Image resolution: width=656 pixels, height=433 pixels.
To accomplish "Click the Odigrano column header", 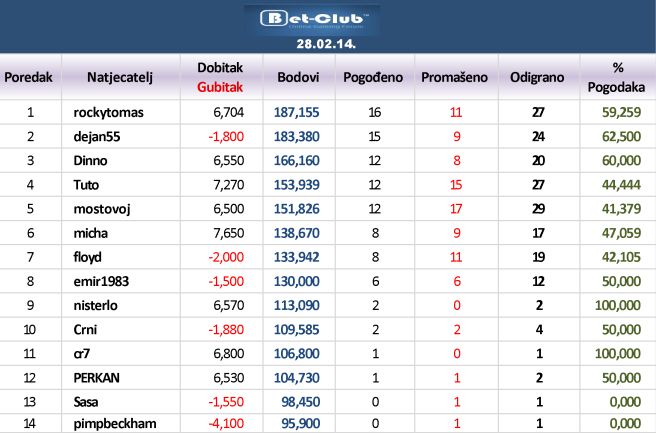I will (x=537, y=77).
